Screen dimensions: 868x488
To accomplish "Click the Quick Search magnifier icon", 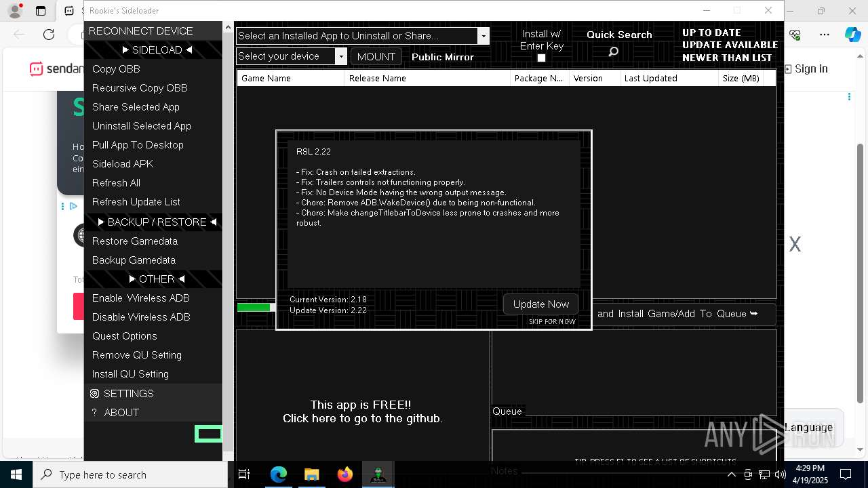I will click(x=613, y=52).
